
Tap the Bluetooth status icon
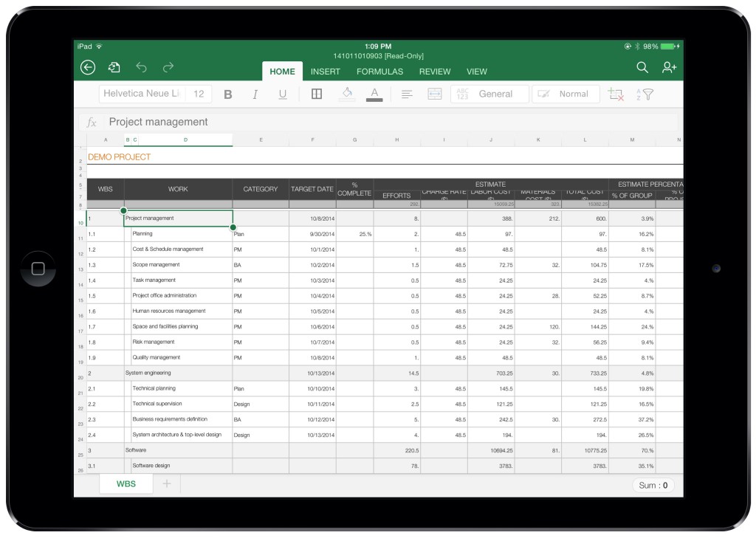click(x=637, y=46)
